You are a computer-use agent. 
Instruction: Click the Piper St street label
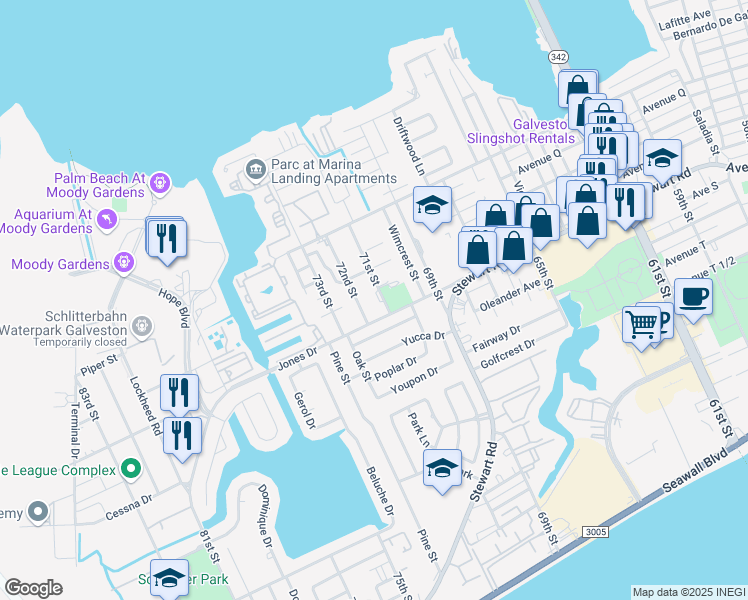(x=99, y=365)
